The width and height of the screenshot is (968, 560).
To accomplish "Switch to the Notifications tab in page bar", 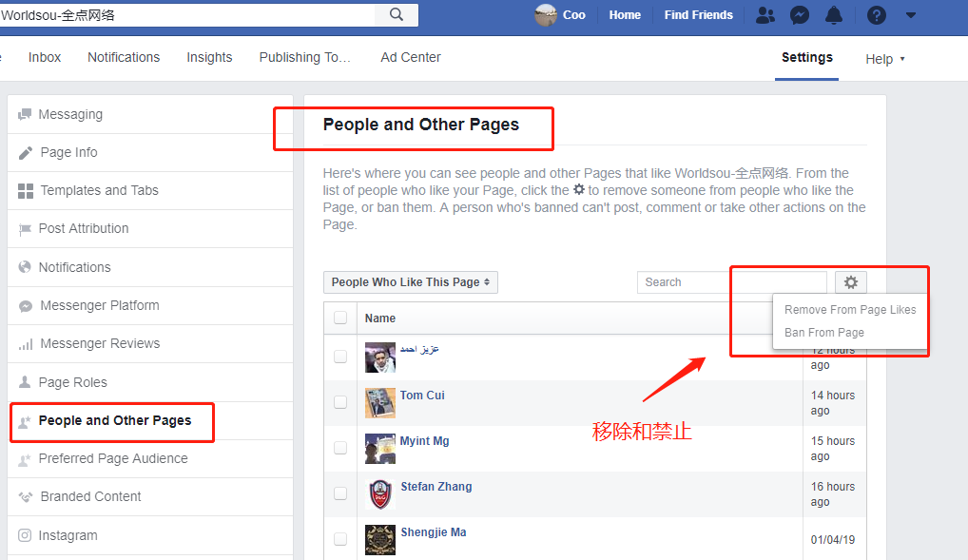I will [x=124, y=57].
